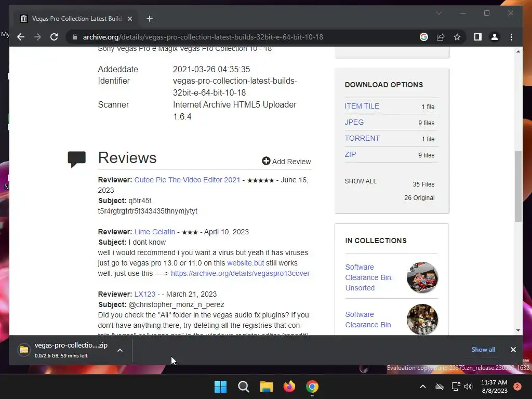Open network status tray icon
This screenshot has width=532, height=399.
pyautogui.click(x=456, y=387)
